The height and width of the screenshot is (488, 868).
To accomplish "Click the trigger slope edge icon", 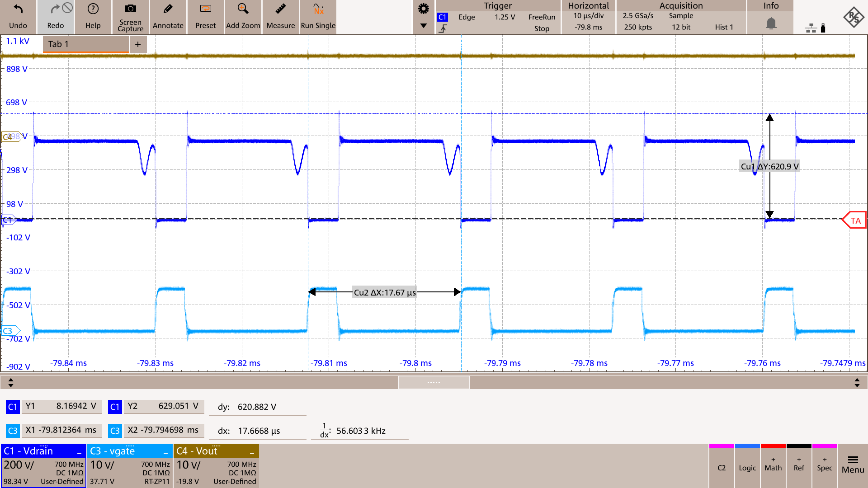I will click(443, 28).
